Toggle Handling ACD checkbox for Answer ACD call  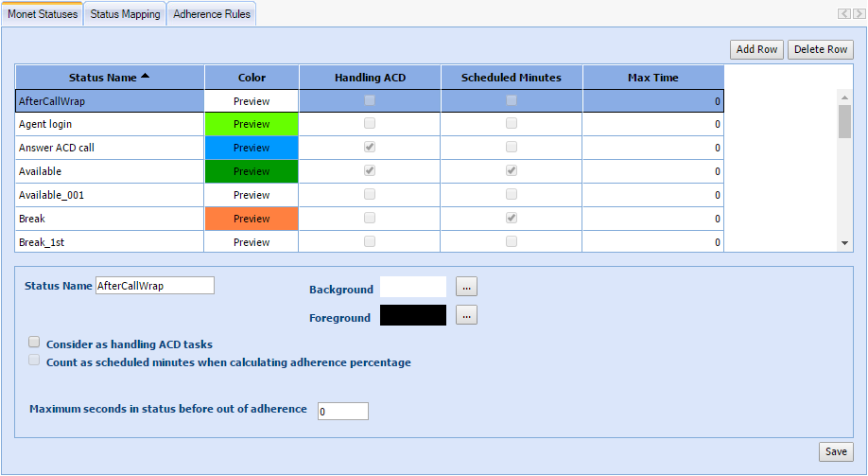370,148
